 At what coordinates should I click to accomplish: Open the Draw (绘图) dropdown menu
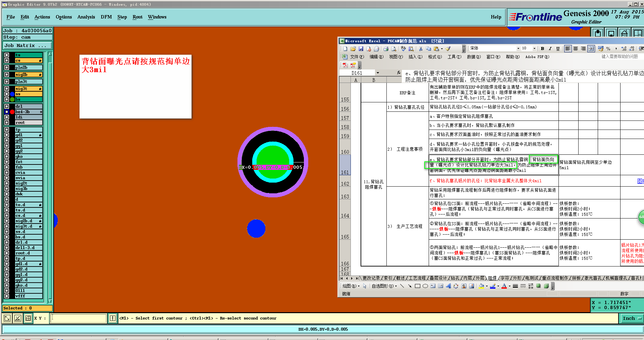pos(351,286)
